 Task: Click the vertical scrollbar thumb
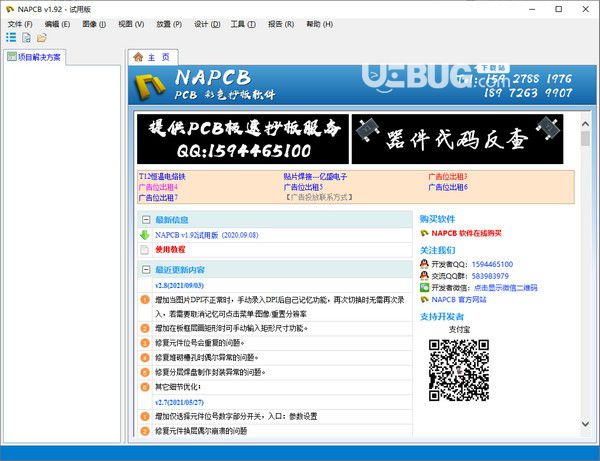pyautogui.click(x=585, y=138)
